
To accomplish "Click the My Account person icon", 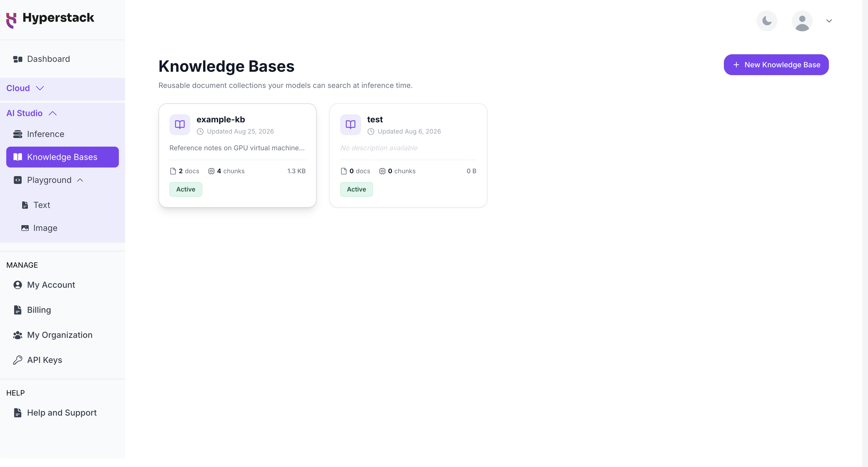I will pos(17,285).
